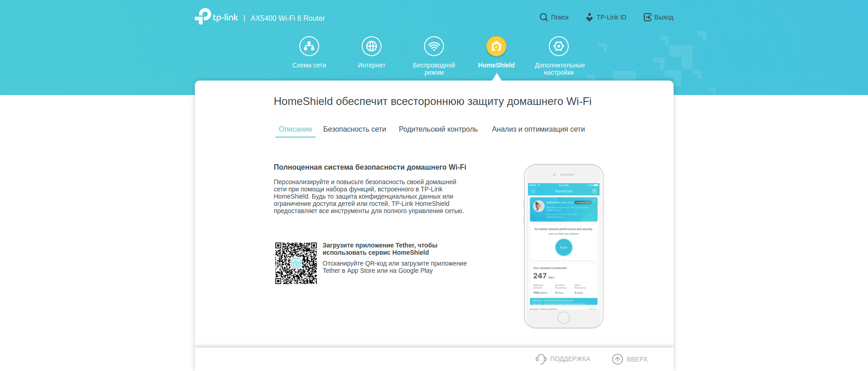Open the Схема сети network map icon
This screenshot has height=371, width=868.
pos(309,46)
